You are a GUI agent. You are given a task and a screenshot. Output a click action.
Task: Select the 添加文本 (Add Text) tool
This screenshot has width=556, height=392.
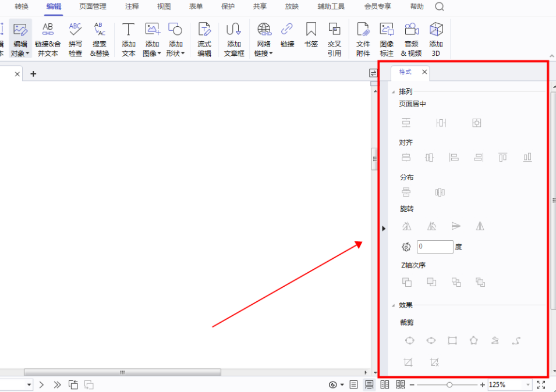(x=129, y=40)
